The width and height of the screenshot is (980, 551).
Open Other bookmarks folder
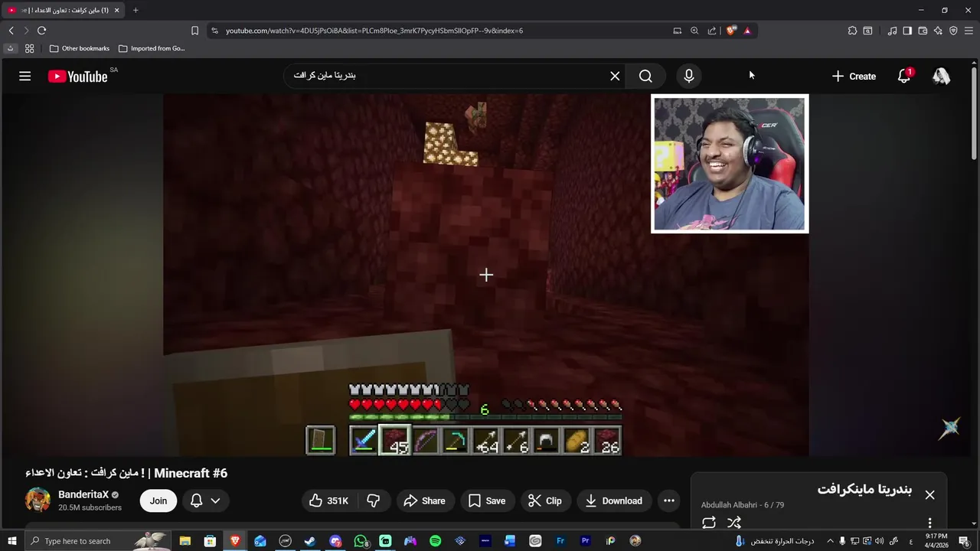pyautogui.click(x=80, y=48)
